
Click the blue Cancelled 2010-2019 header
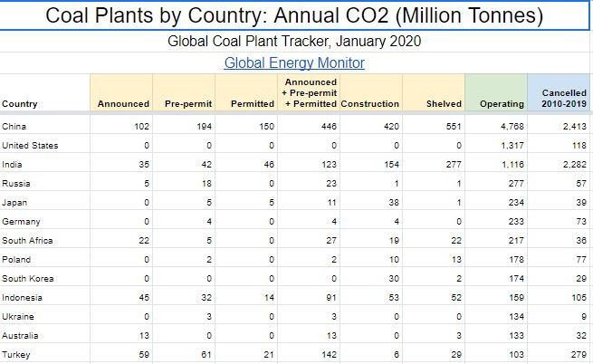(563, 98)
